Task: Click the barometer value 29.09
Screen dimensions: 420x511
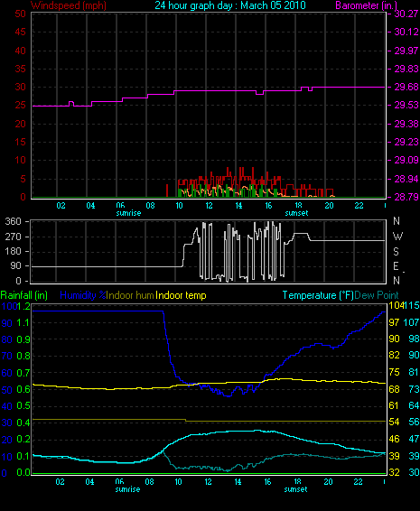Action: tap(406, 160)
